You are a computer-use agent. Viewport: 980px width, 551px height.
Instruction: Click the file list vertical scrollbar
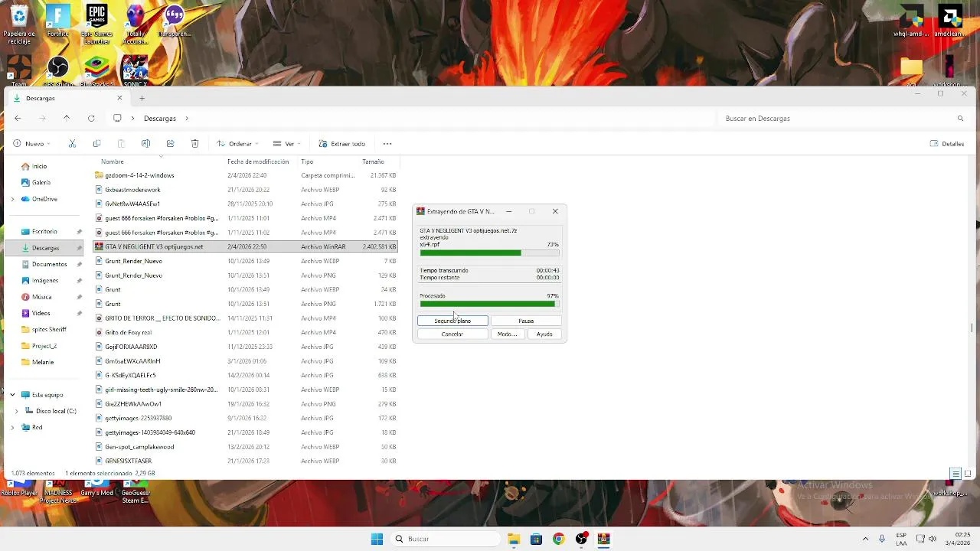pos(972,328)
